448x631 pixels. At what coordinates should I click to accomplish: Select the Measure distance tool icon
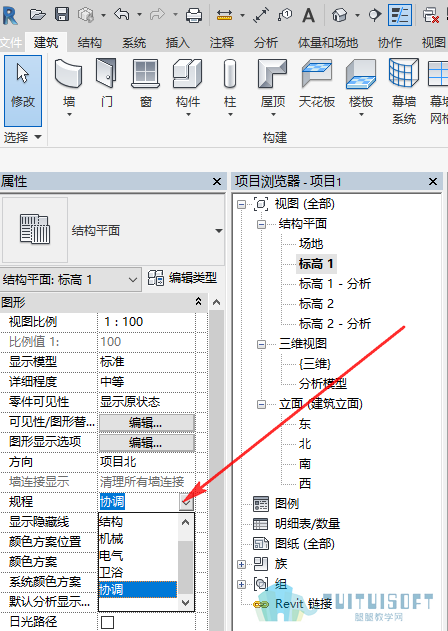click(225, 15)
